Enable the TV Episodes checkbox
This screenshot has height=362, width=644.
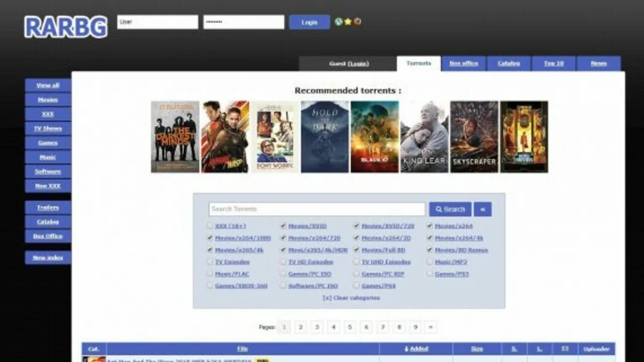210,262
